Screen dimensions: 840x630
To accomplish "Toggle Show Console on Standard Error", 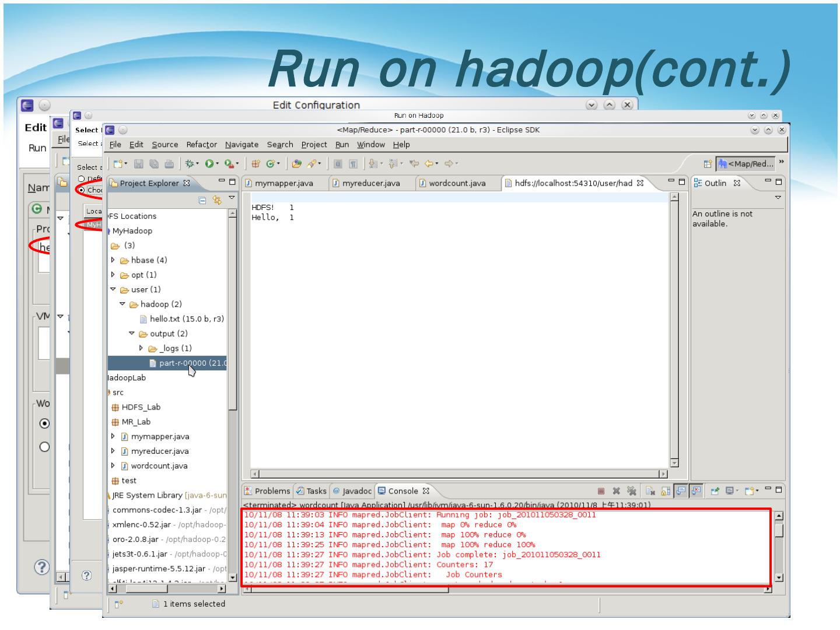I will click(695, 491).
